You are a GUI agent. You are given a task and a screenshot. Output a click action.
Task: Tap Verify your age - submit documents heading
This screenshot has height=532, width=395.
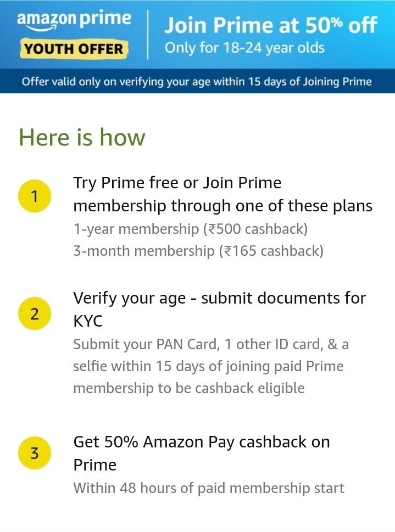(x=220, y=310)
